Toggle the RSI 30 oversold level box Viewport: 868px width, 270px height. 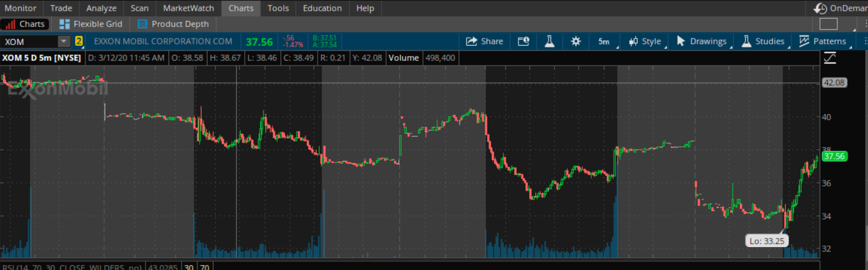[189, 267]
